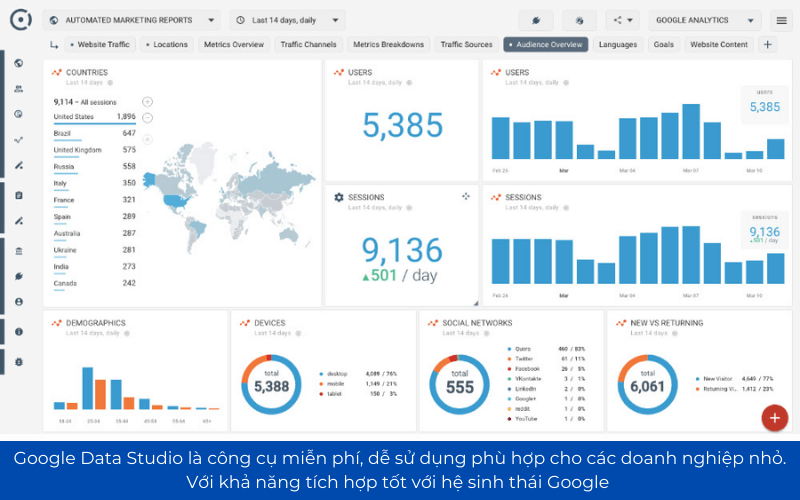Click the trend icon beside COUNTRIES title

[57, 72]
